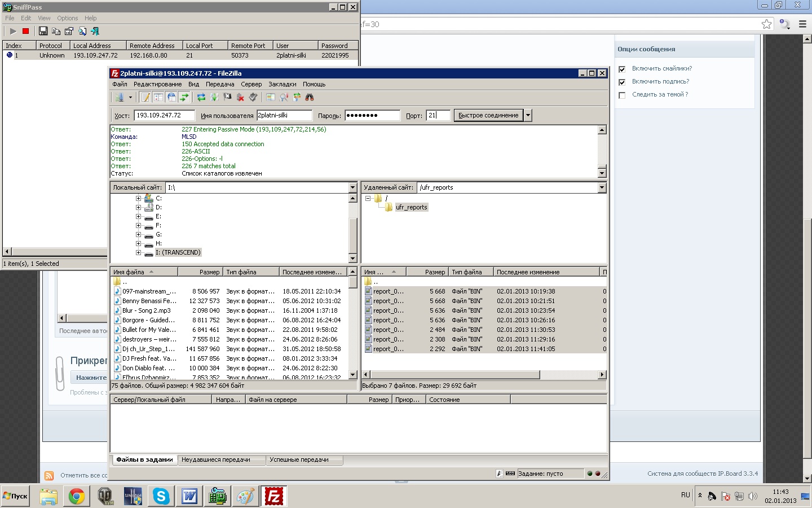The height and width of the screenshot is (508, 812).
Task: Disconnect from the current FTP server
Action: 240,97
